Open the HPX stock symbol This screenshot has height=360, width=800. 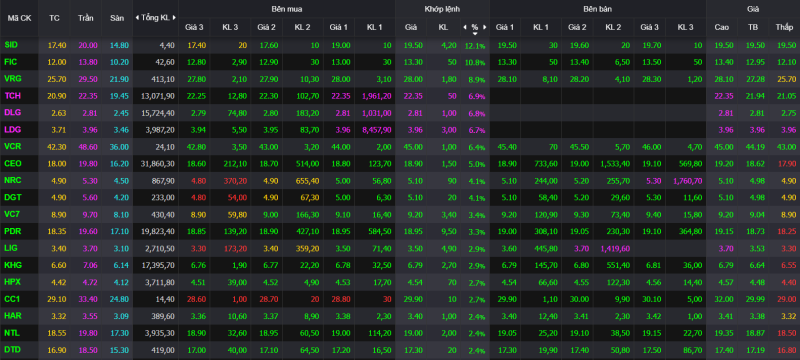12,282
